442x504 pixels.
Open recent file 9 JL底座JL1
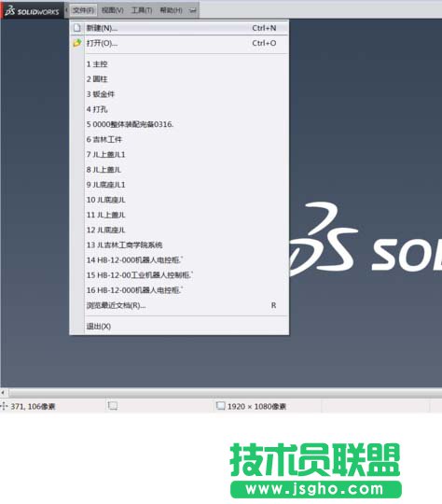[x=179, y=185]
